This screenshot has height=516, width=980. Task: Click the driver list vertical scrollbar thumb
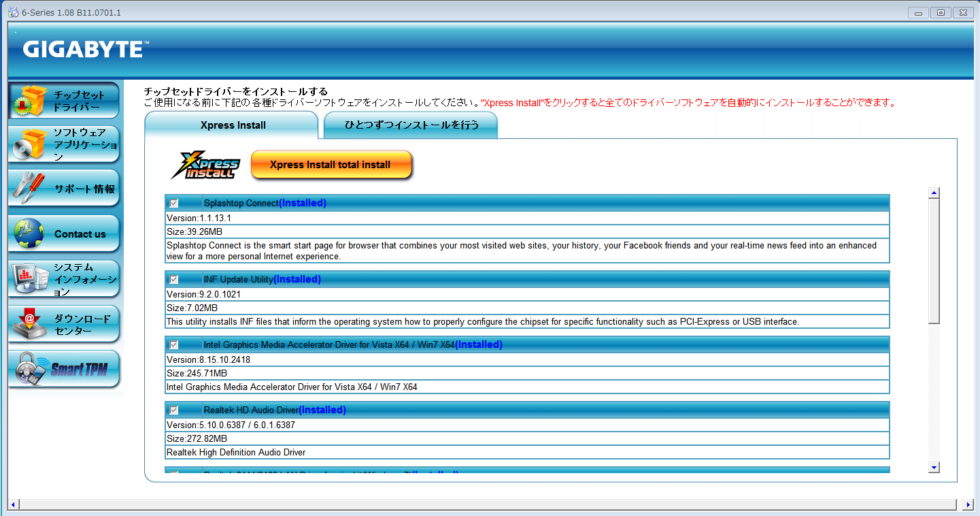point(934,261)
